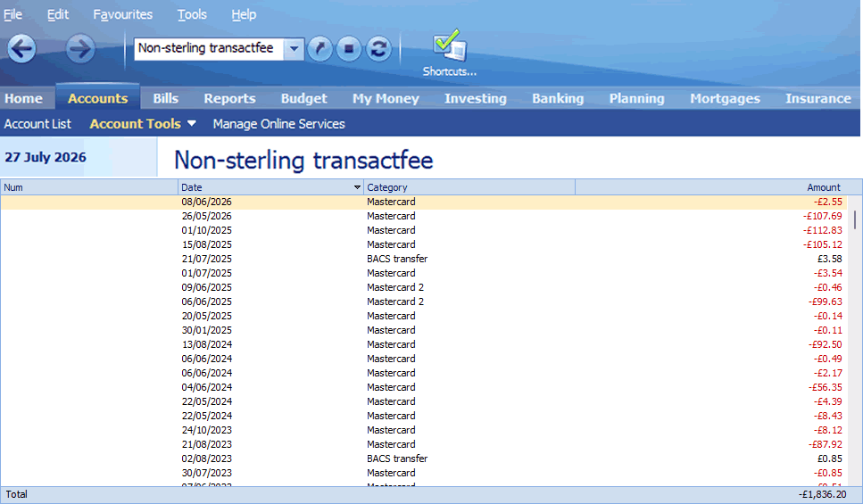The image size is (863, 504).
Task: Stop loading with the Stop icon
Action: pyautogui.click(x=349, y=49)
